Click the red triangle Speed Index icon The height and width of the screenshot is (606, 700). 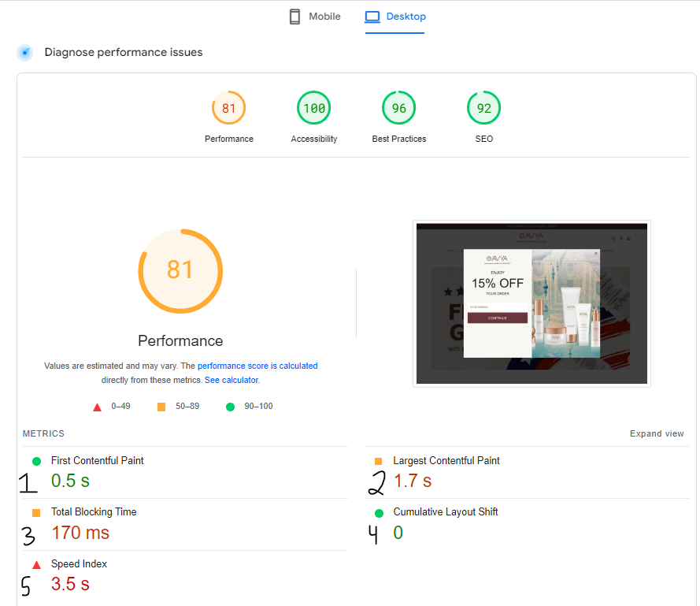pyautogui.click(x=36, y=564)
